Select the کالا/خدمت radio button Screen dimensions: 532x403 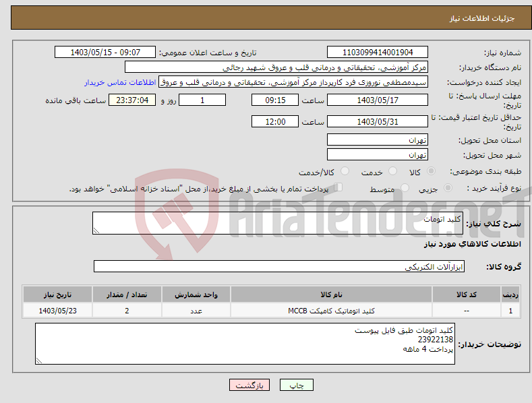click(345, 171)
